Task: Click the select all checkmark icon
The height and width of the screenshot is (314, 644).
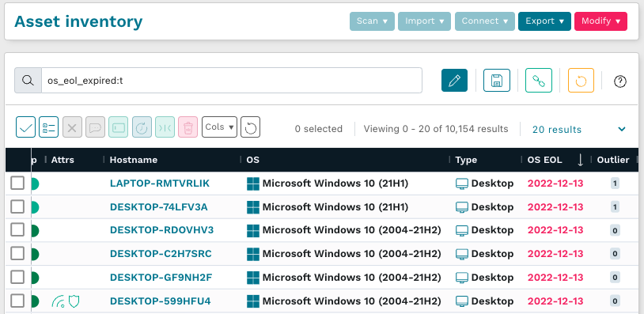Action: [x=26, y=127]
